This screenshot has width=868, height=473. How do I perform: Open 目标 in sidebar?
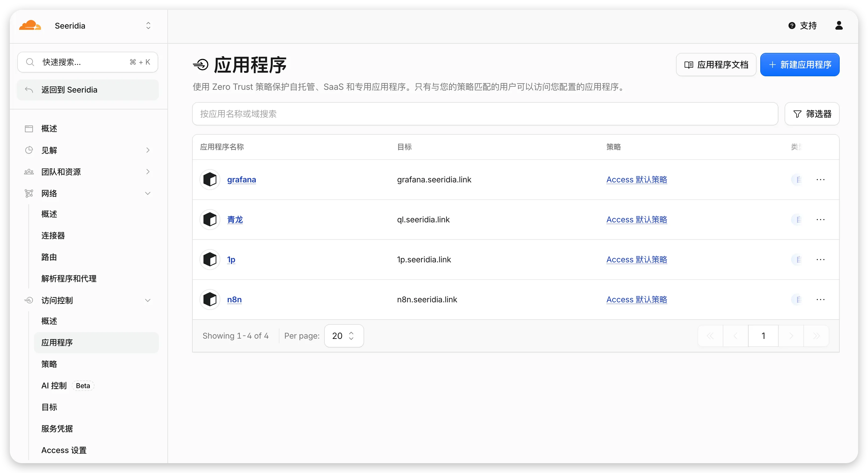49,407
